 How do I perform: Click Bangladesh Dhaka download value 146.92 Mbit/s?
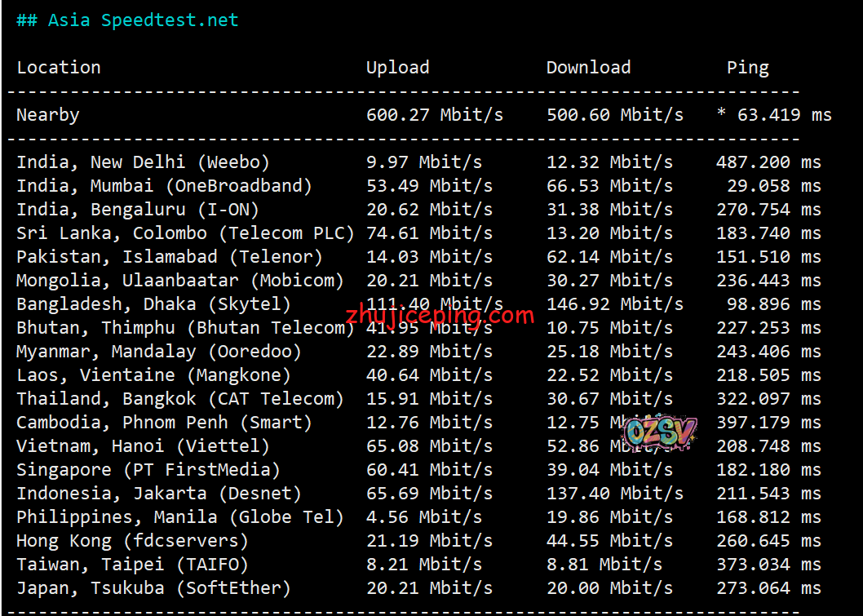(614, 304)
